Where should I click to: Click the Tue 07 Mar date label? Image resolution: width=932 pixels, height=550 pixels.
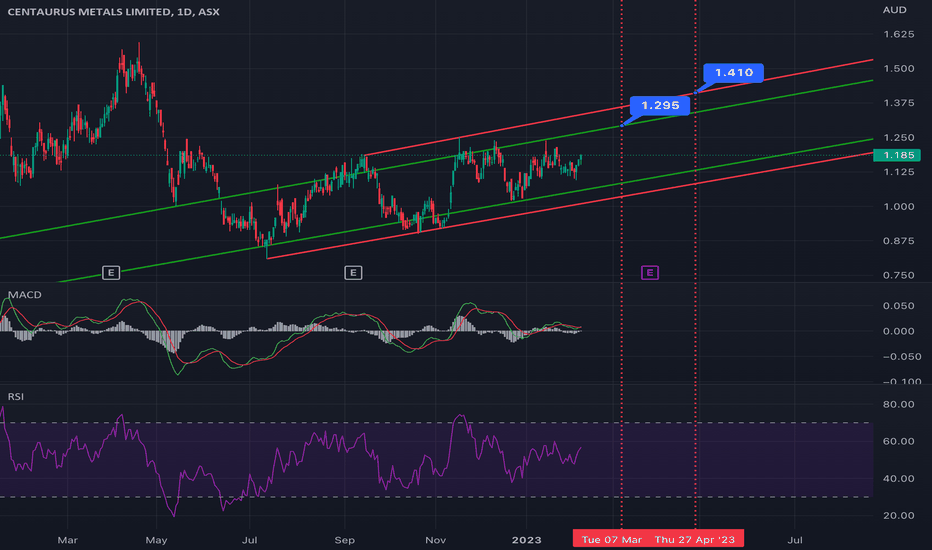[612, 539]
